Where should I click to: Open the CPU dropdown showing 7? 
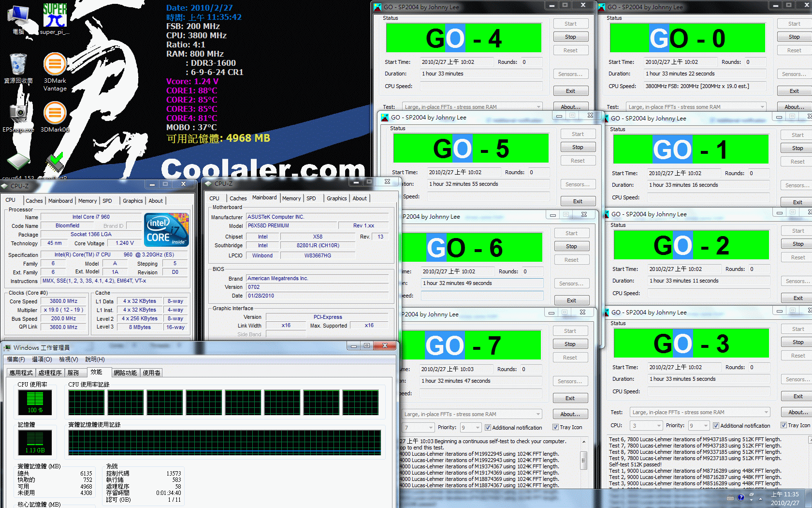(418, 428)
